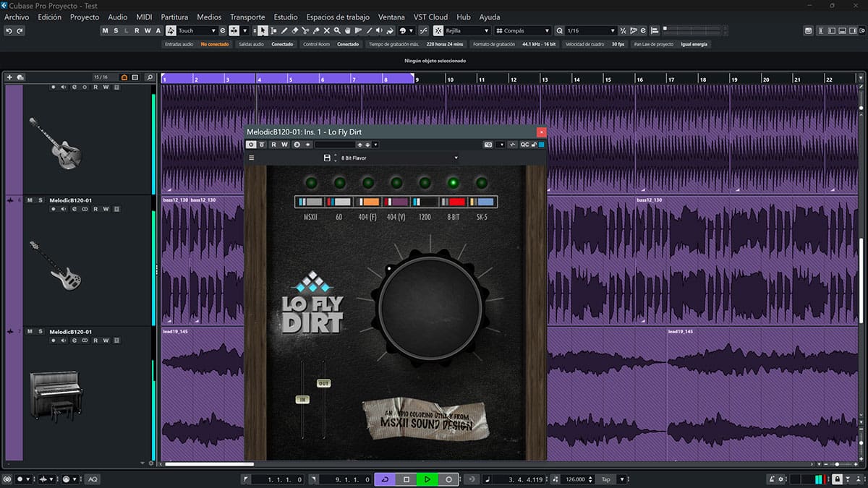The image size is (868, 488).
Task: Undo the last action in toolbar
Action: click(x=9, y=30)
